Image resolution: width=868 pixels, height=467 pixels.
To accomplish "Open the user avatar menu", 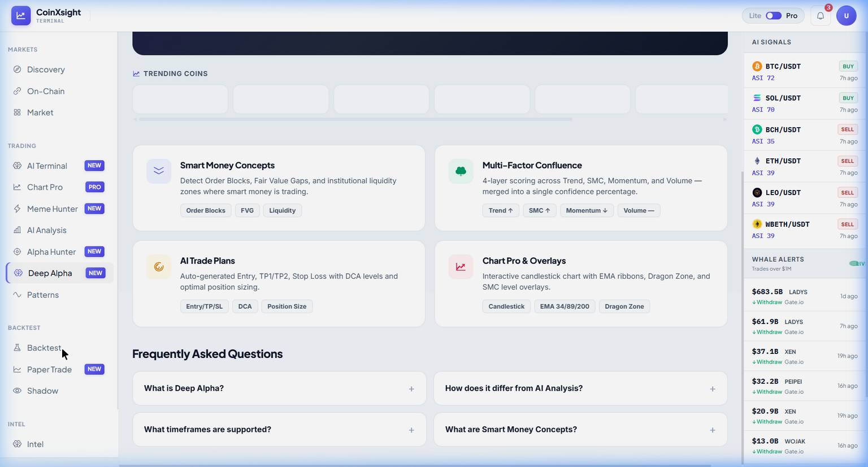I will (847, 16).
